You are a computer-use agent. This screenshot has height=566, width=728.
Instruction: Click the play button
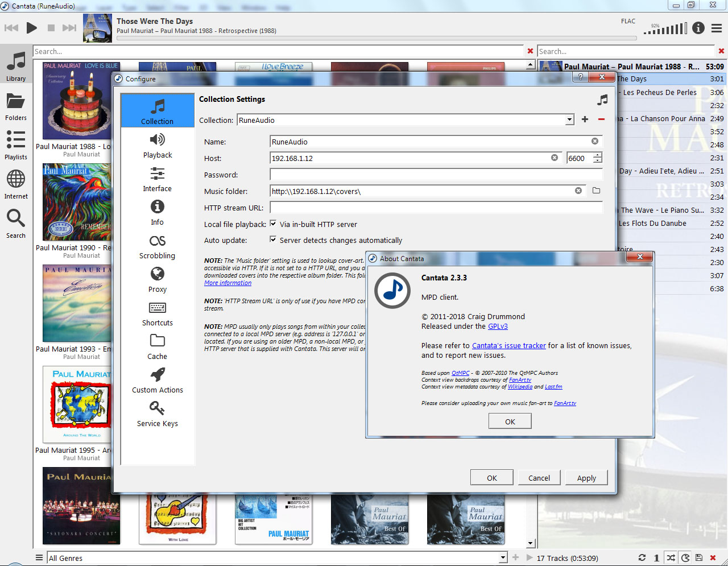(x=32, y=27)
